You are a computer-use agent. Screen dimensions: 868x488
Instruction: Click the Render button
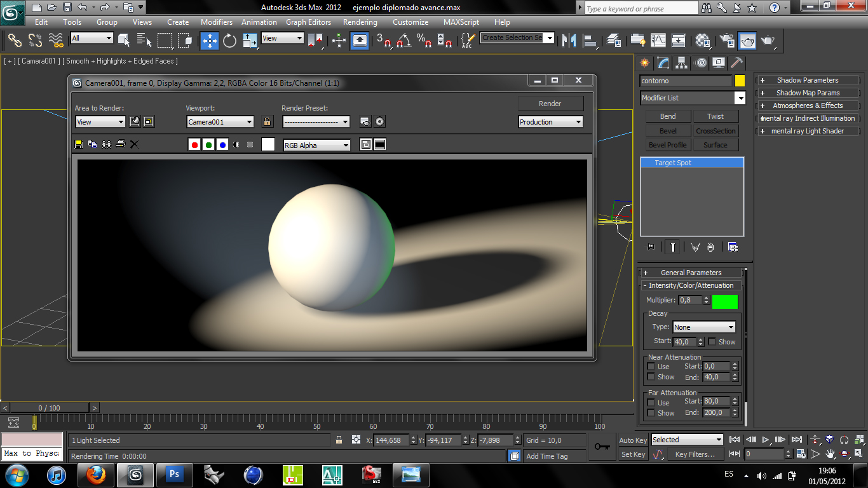[x=550, y=104]
